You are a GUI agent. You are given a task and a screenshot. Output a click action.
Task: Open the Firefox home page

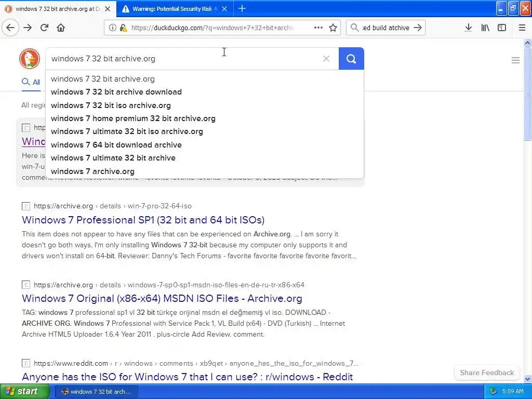[x=61, y=28]
